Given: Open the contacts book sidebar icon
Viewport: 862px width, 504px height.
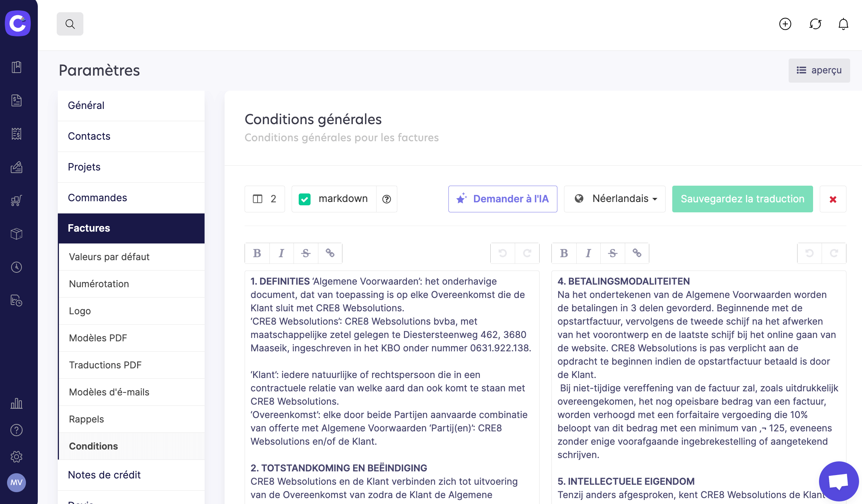Looking at the screenshot, I should [17, 67].
